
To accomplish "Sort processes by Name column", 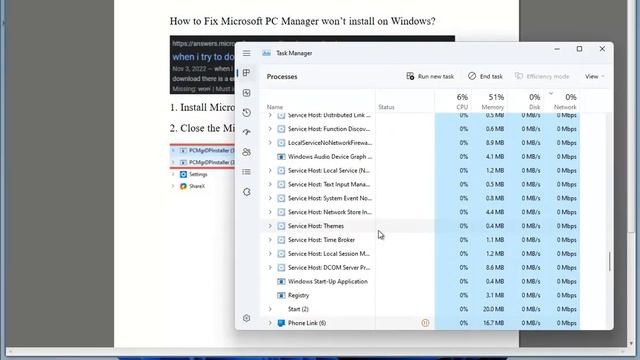I will click(x=275, y=107).
